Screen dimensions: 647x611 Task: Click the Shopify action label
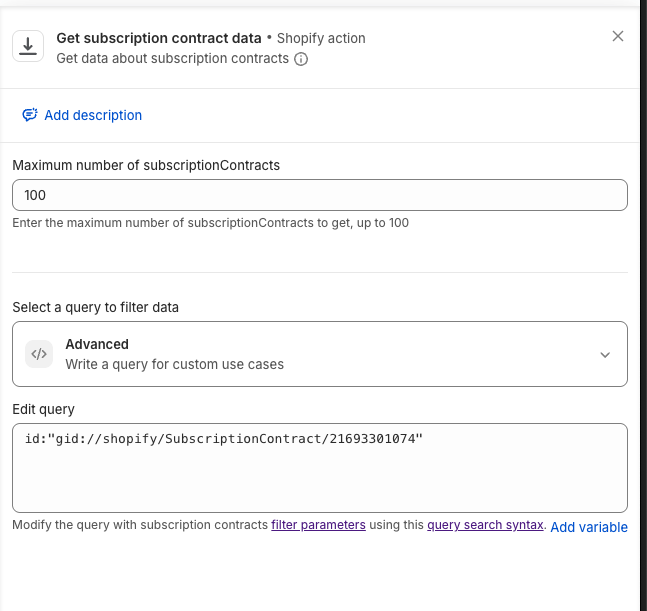(x=321, y=38)
